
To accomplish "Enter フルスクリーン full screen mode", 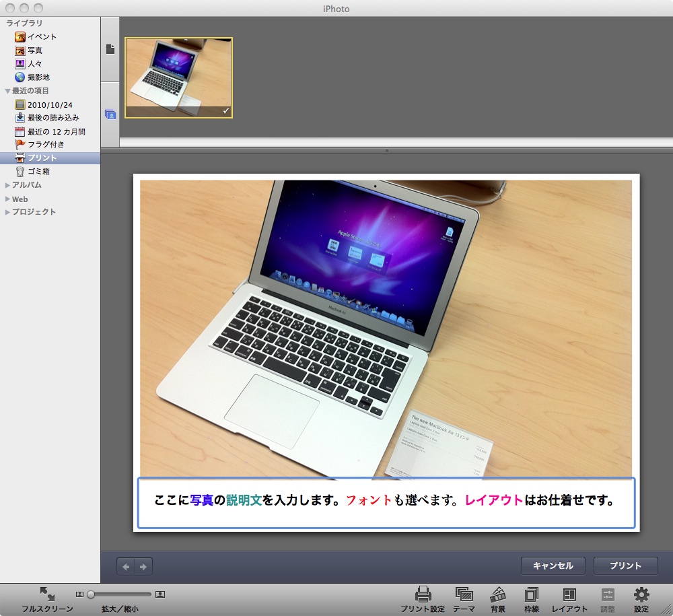I will pyautogui.click(x=47, y=594).
